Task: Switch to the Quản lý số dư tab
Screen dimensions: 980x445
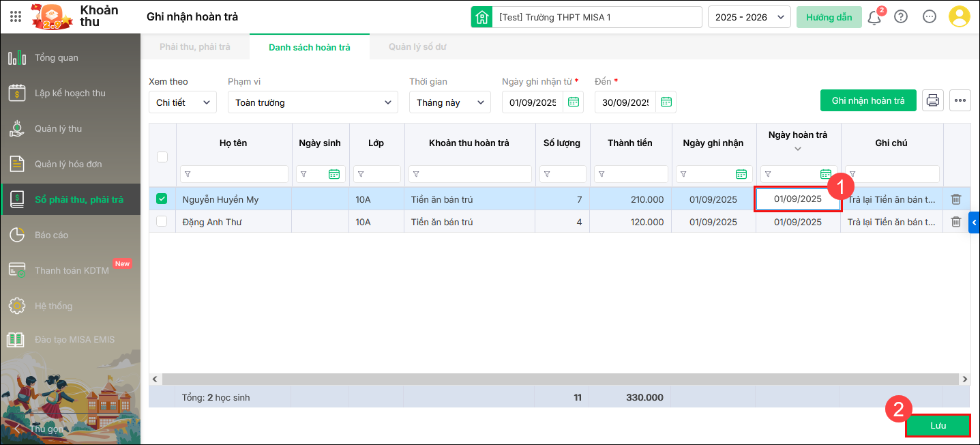Action: tap(417, 47)
